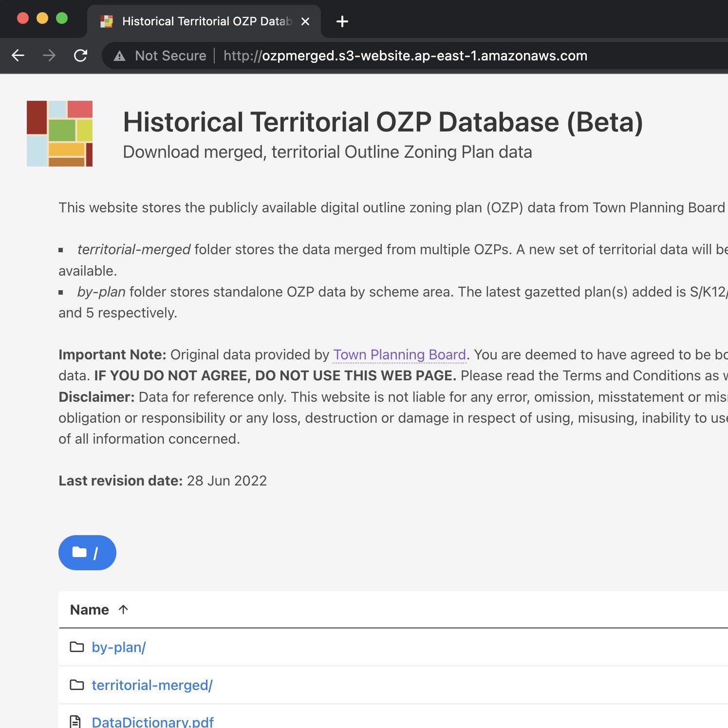
Task: Click the colorful OZP Database site logo
Action: point(59,133)
